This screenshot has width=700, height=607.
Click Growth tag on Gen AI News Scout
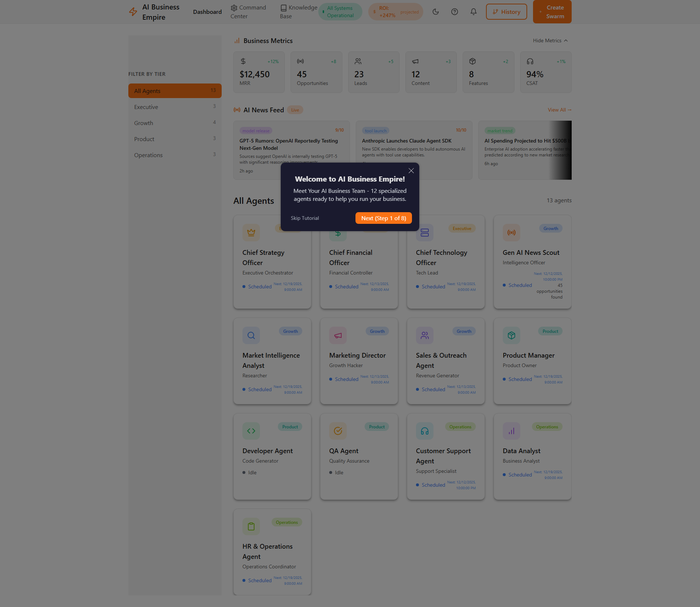[551, 229]
